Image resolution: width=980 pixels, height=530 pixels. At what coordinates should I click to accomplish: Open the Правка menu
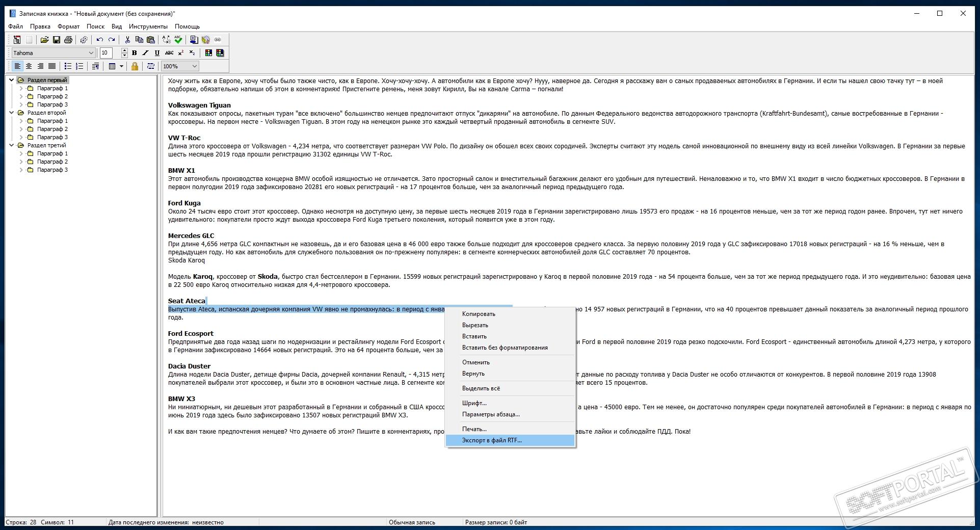coord(40,26)
